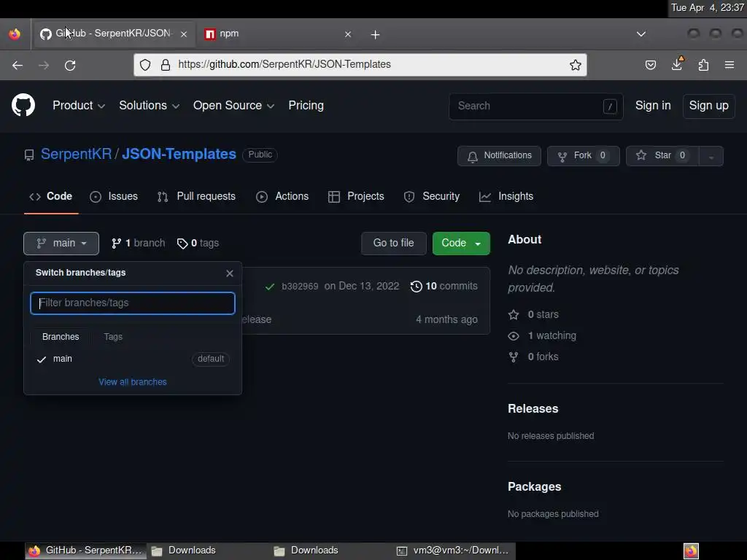Switch to the Security tab
This screenshot has height=560, width=747.
tap(432, 197)
